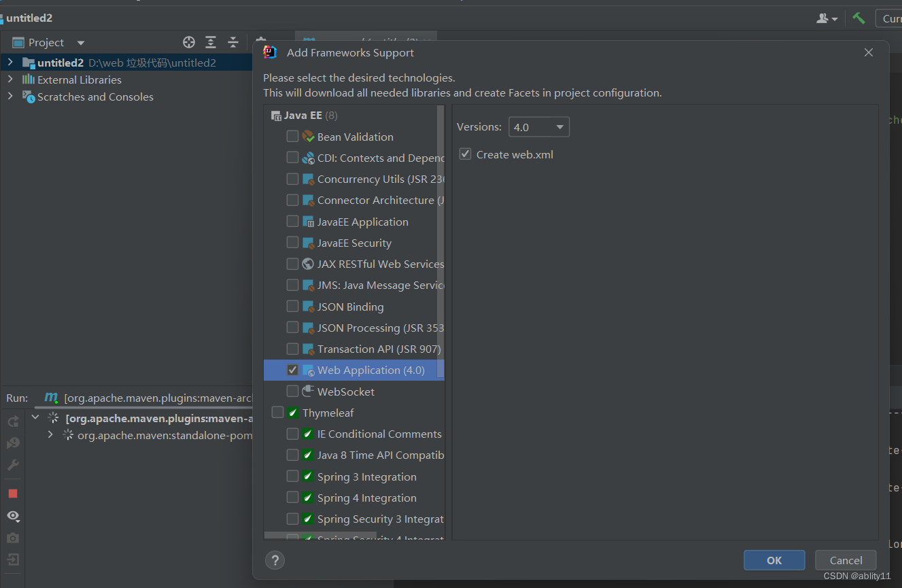Select 'IE Conditional Comments' row text
This screenshot has height=588, width=902.
point(379,434)
